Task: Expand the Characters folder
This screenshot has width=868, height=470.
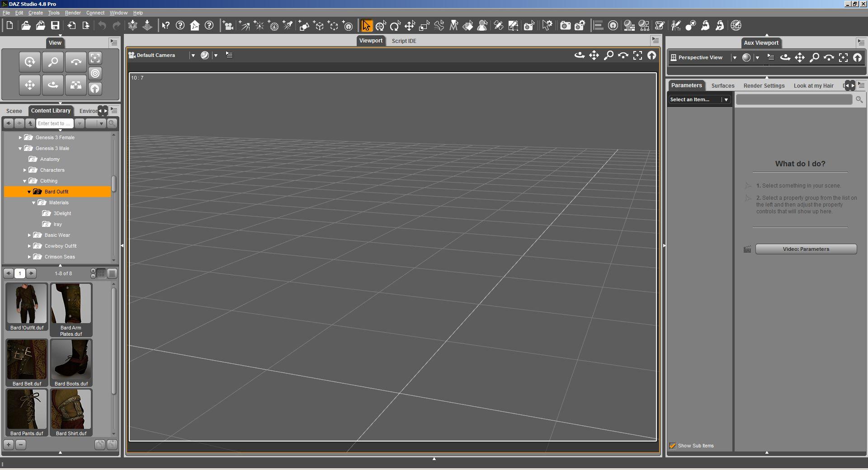Action: pyautogui.click(x=25, y=170)
